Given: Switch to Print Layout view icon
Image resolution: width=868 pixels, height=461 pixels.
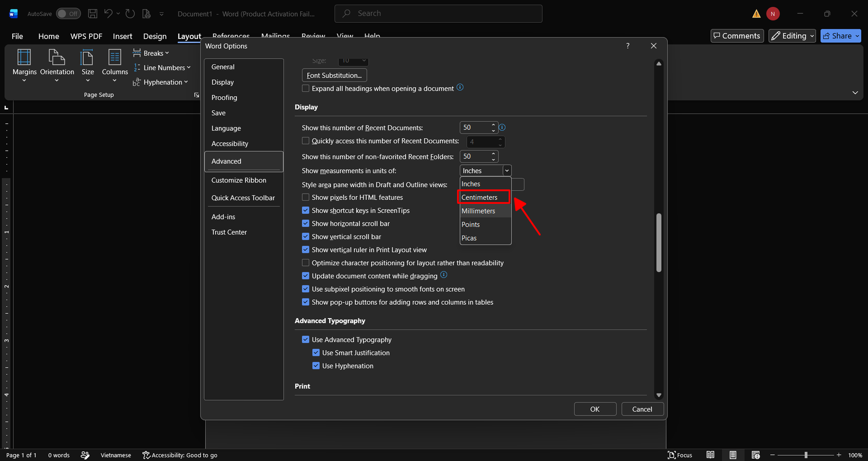Looking at the screenshot, I should [733, 455].
